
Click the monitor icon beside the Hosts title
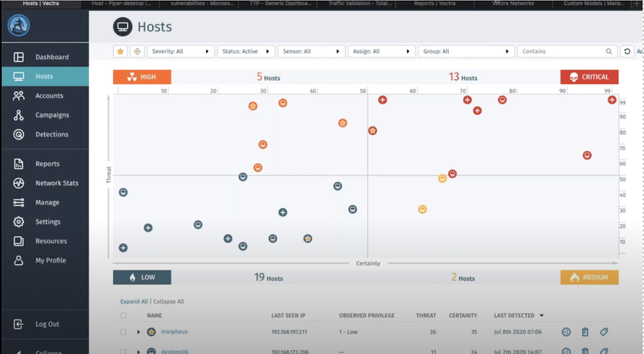tap(123, 27)
